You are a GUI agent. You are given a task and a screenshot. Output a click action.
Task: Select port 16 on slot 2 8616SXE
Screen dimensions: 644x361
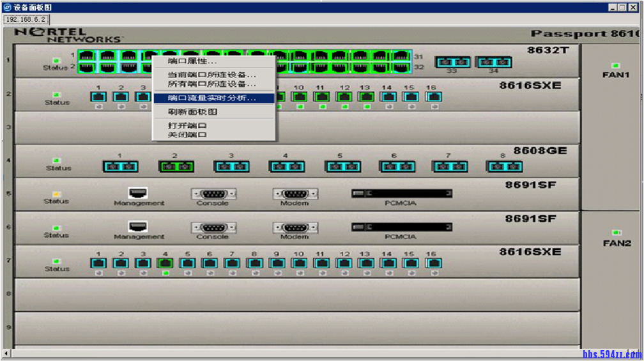(433, 97)
